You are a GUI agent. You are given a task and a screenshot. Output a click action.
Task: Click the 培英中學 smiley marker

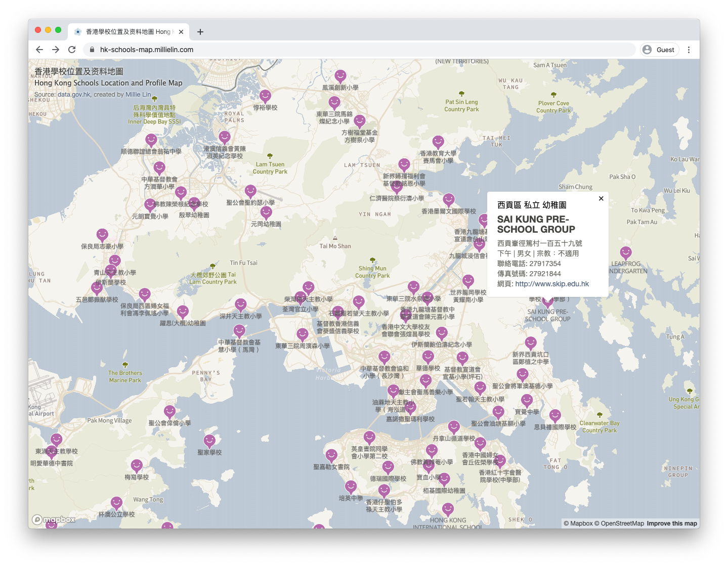click(351, 487)
